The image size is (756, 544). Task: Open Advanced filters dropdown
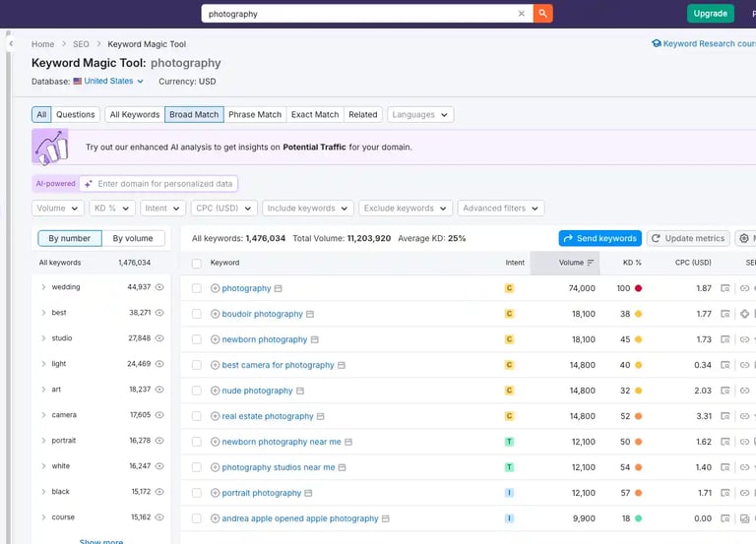pos(500,209)
